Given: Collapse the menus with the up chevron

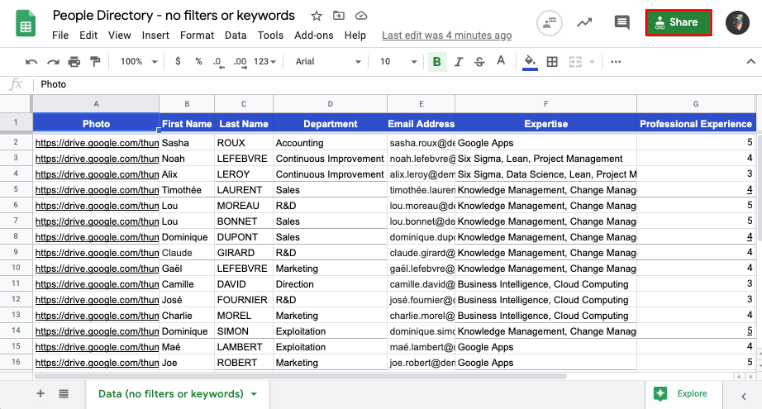Looking at the screenshot, I should pyautogui.click(x=751, y=62).
